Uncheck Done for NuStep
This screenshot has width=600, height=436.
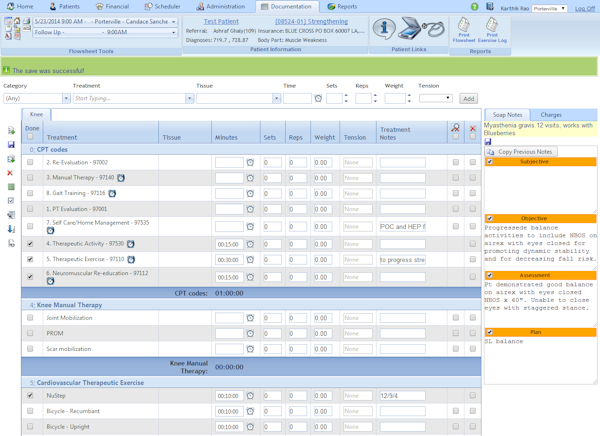click(30, 395)
